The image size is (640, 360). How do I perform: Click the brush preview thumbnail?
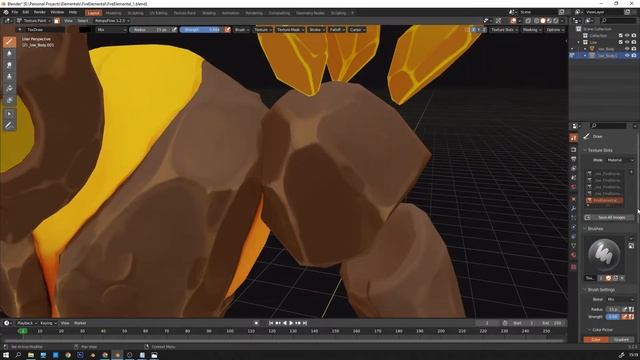604,254
